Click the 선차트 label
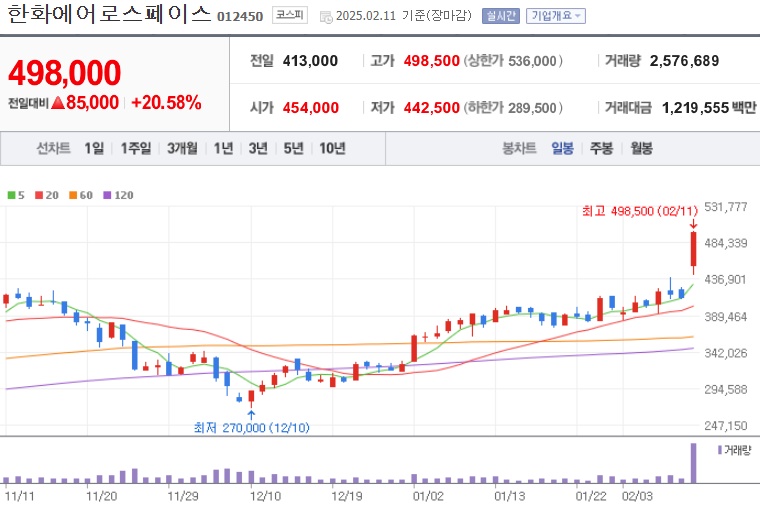This screenshot has height=510, width=760. (x=53, y=148)
